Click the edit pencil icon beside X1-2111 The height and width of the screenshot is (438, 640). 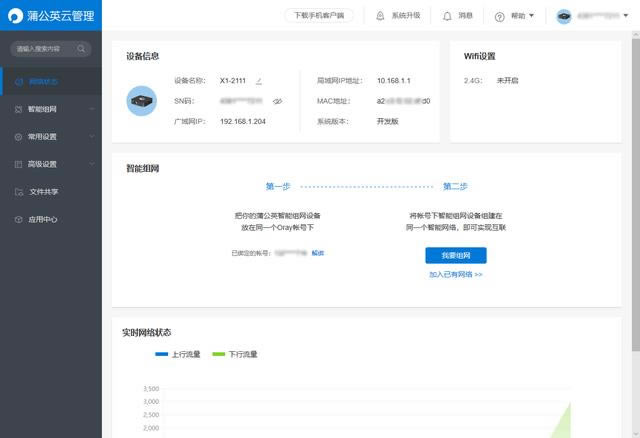259,80
